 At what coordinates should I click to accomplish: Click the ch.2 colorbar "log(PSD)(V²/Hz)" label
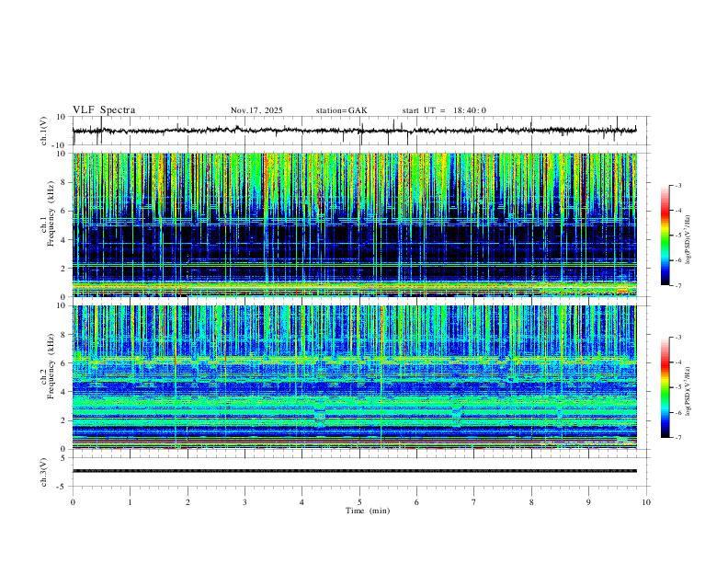pos(688,391)
